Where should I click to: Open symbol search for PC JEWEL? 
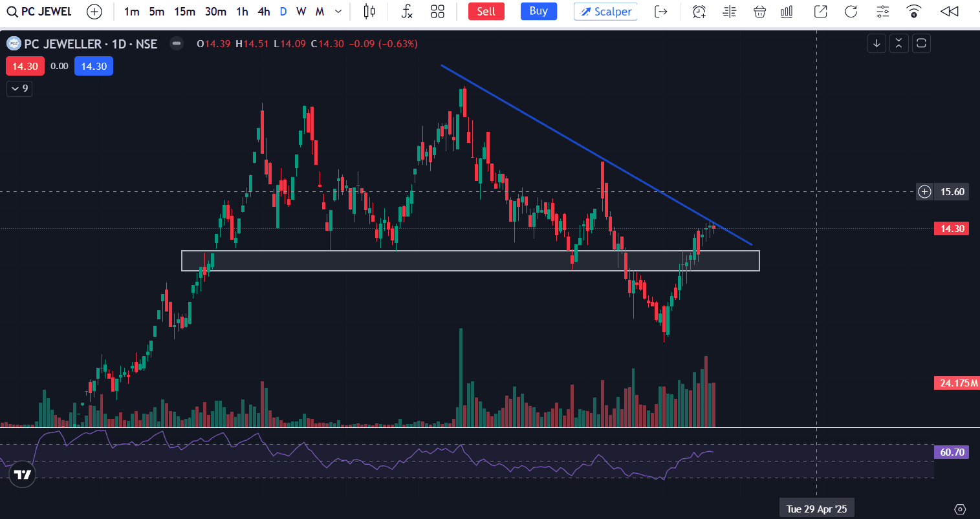(39, 12)
